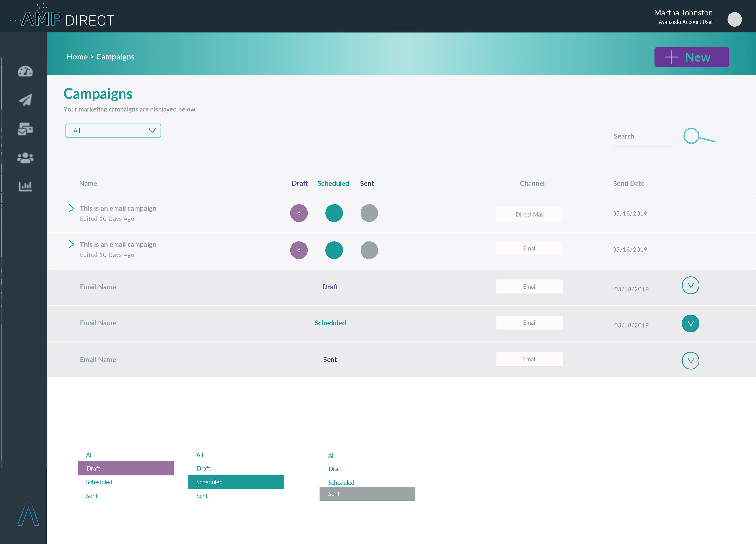Click the New campaign button
This screenshot has height=544, width=756.
(x=691, y=57)
